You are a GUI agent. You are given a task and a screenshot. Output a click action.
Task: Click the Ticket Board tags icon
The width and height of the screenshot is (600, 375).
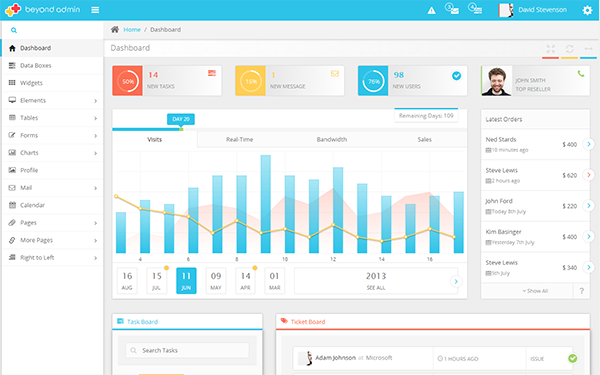tap(284, 321)
